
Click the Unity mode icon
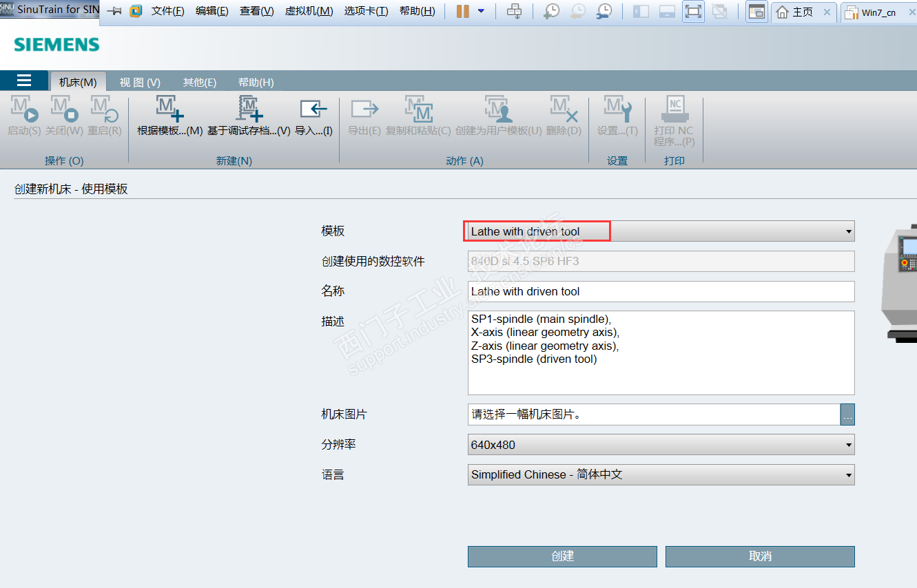point(720,12)
